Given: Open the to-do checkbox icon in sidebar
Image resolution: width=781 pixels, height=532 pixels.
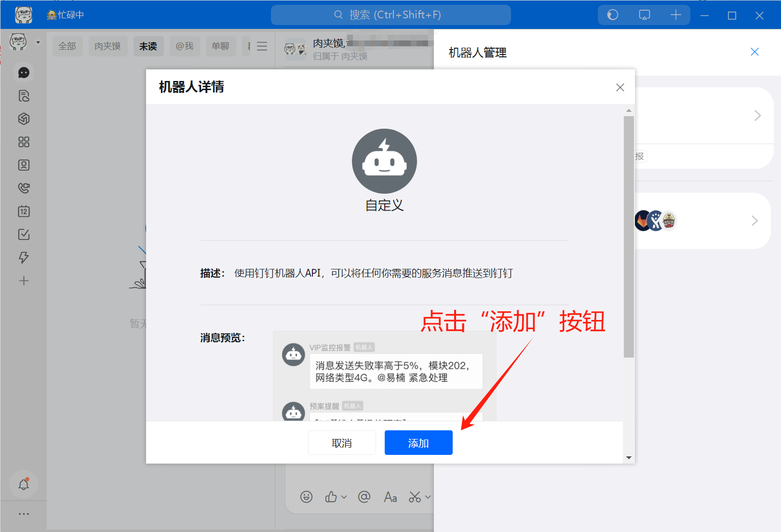Looking at the screenshot, I should (x=24, y=235).
